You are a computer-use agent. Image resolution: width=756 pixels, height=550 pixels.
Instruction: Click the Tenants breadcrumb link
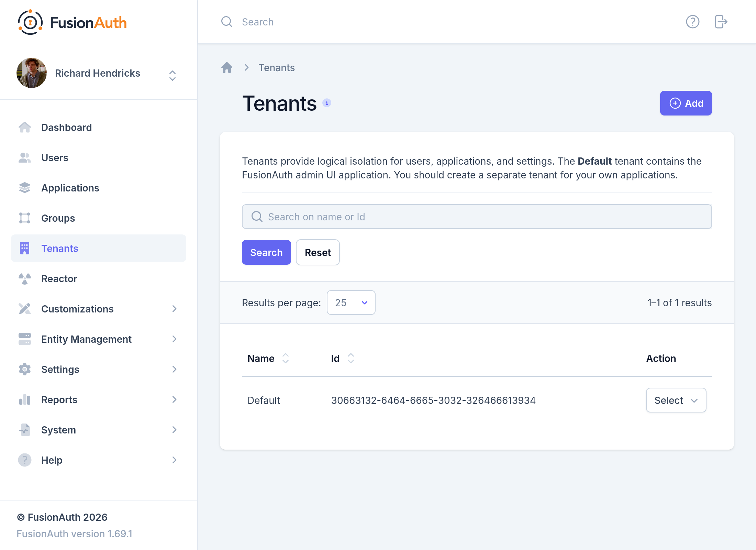[x=277, y=67]
